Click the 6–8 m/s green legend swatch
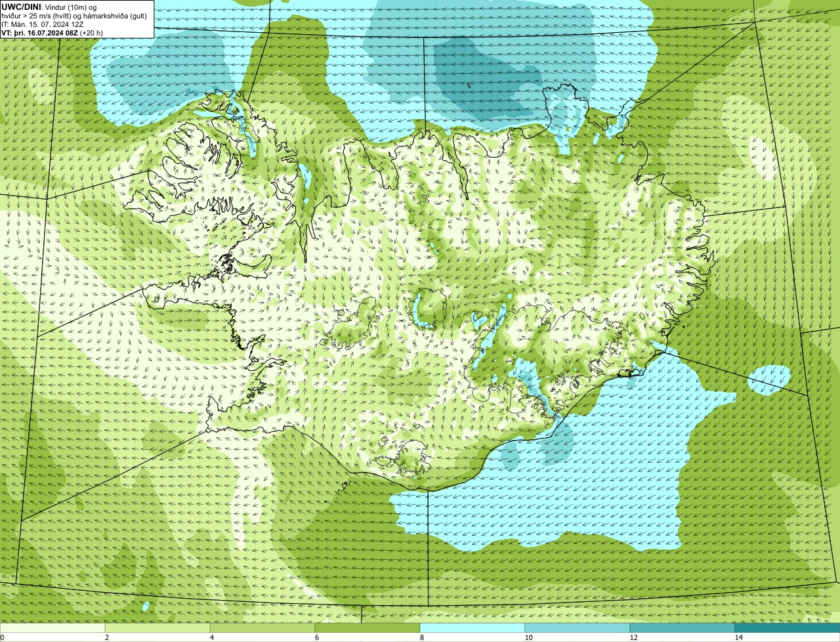840x642 pixels. (x=367, y=628)
